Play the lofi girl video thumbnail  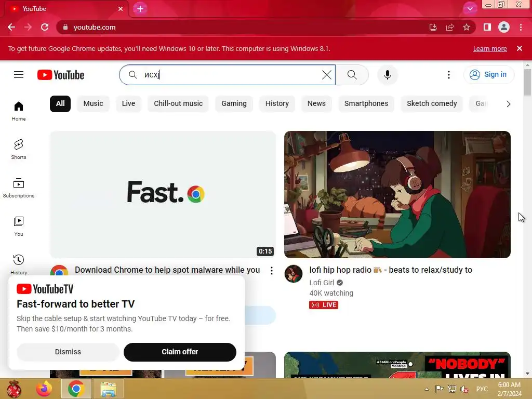point(397,194)
